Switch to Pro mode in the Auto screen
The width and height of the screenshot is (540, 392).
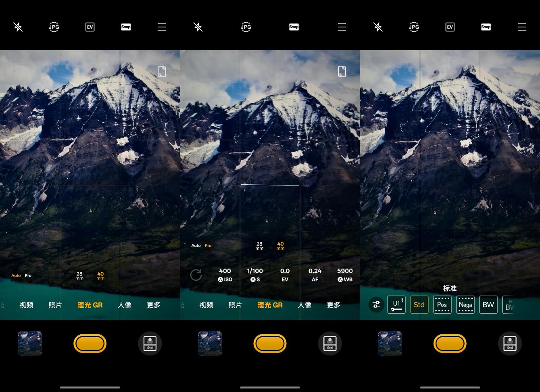point(28,275)
